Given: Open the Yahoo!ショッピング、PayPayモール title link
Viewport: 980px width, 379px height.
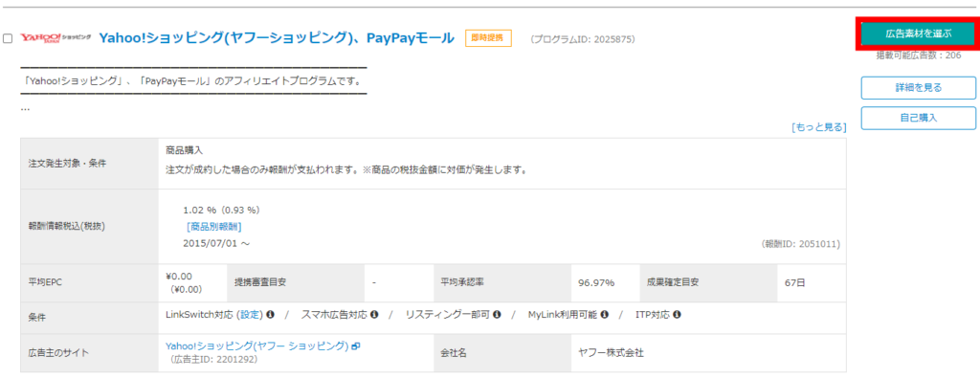Looking at the screenshot, I should pos(277,38).
